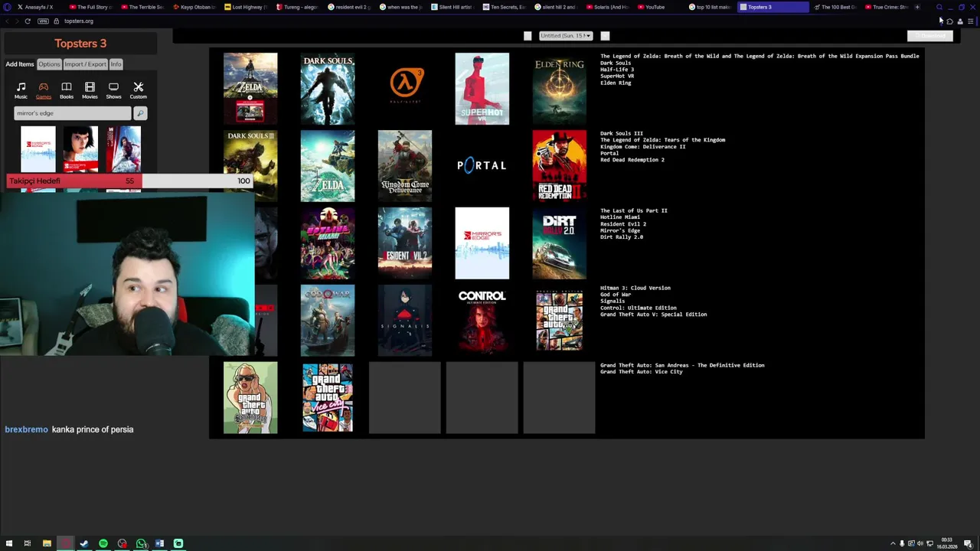Image resolution: width=980 pixels, height=551 pixels.
Task: Click the Topsters 3 title
Action: 80,44
